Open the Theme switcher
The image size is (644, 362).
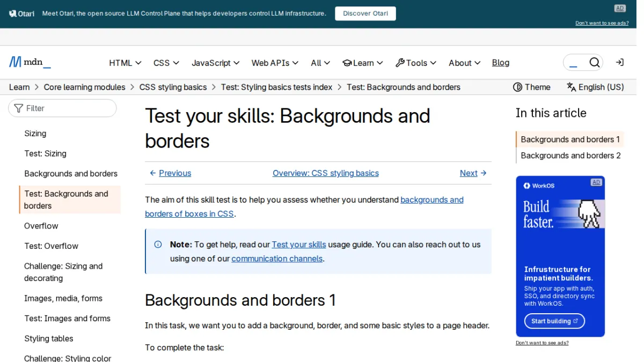point(532,87)
